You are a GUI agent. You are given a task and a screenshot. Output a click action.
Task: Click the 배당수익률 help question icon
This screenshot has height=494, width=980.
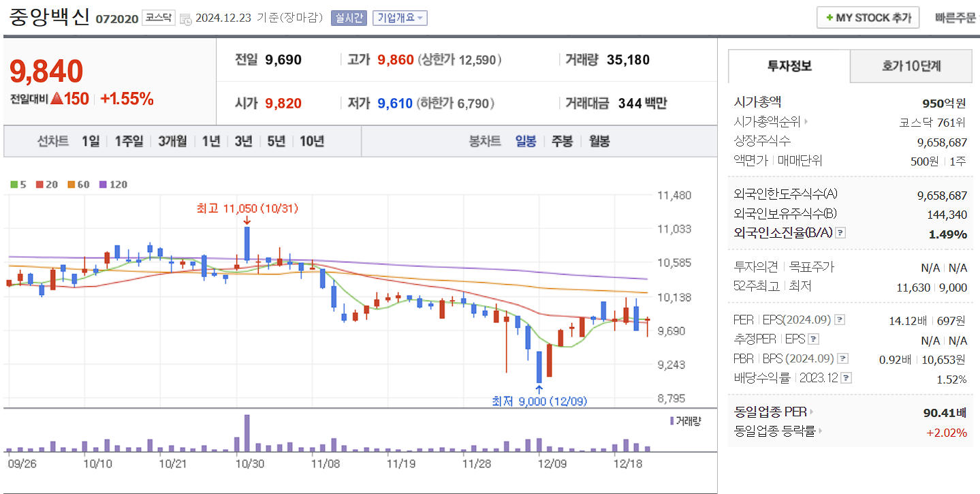(845, 377)
